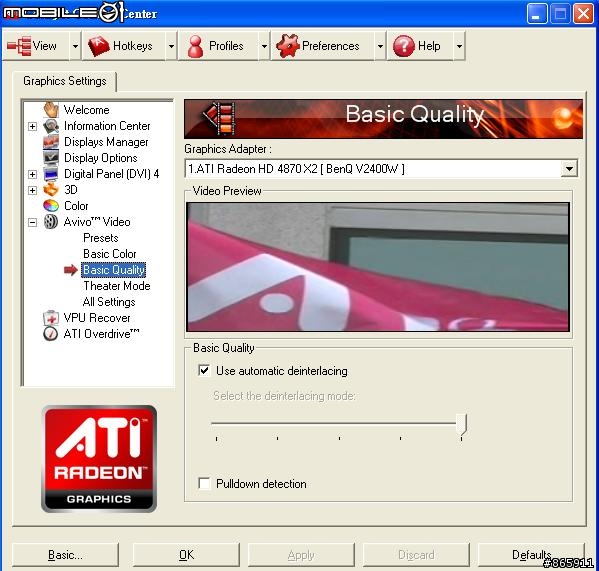The width and height of the screenshot is (599, 571).
Task: Click the View toolbar icon
Action: click(19, 46)
